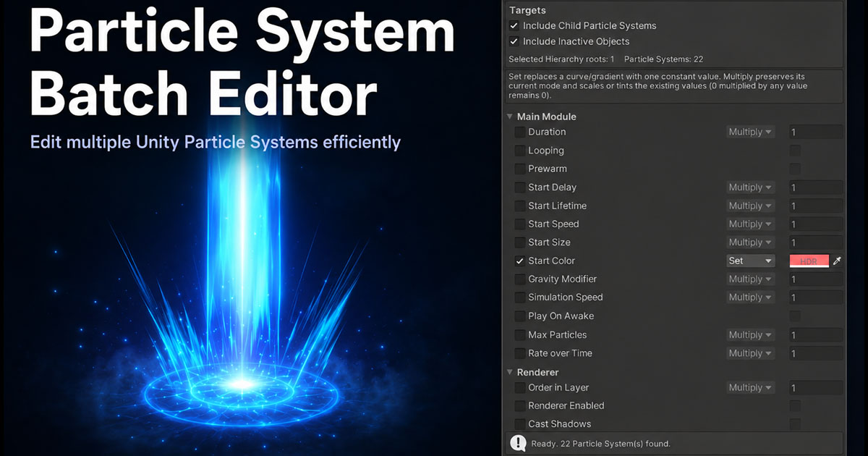Click the 'Selected Hierarchy roots: 1' text

(x=561, y=59)
